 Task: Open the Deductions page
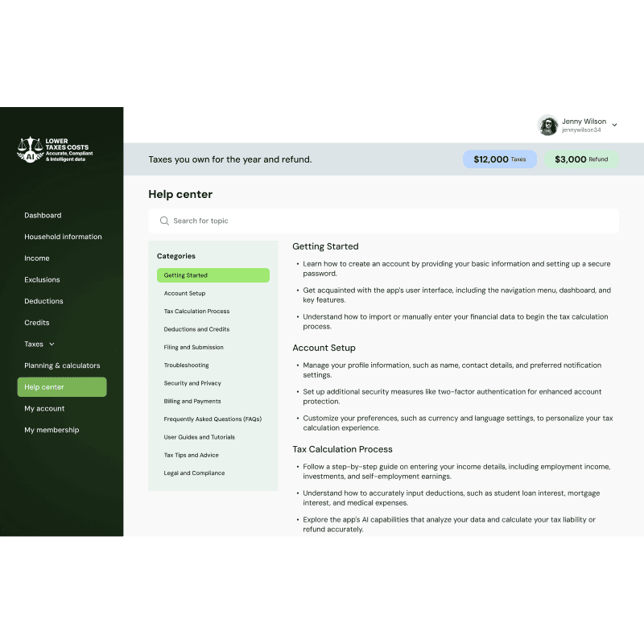(43, 301)
